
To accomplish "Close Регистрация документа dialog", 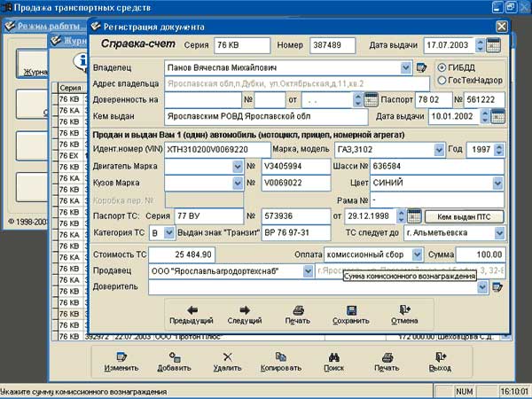I will 502,27.
